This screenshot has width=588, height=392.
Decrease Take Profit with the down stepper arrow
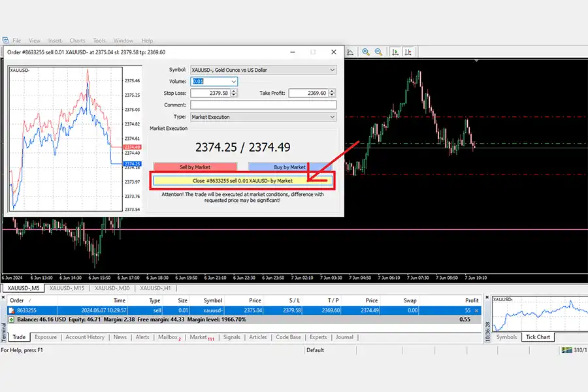tap(332, 95)
